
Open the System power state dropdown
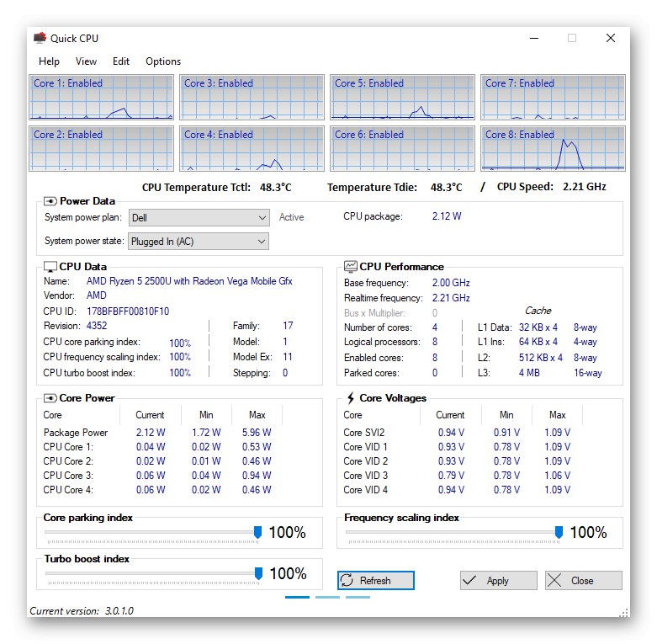(x=199, y=241)
